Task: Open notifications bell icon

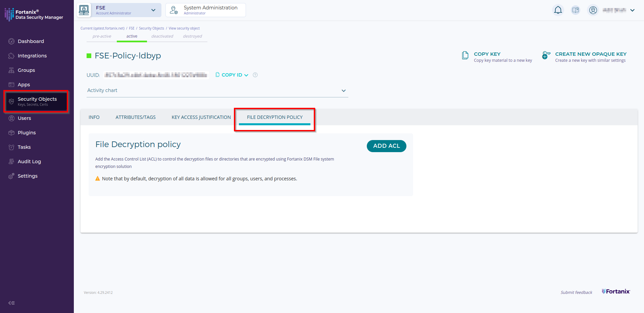Action: pyautogui.click(x=558, y=10)
